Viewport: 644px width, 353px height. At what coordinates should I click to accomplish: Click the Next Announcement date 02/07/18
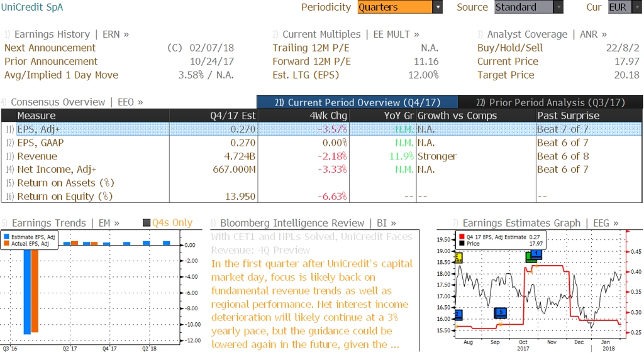click(x=211, y=48)
